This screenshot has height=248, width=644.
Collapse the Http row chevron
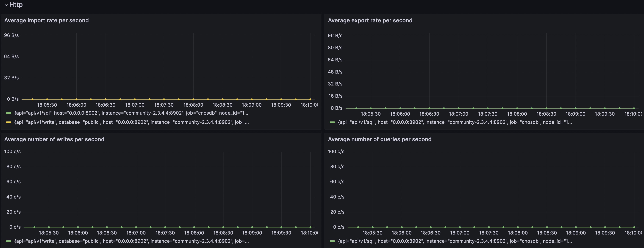[x=6, y=5]
